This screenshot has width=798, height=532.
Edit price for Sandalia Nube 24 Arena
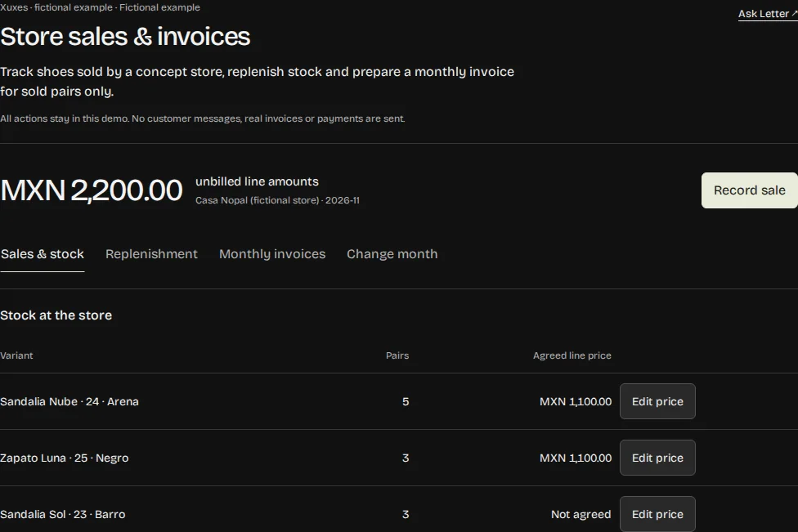(657, 401)
